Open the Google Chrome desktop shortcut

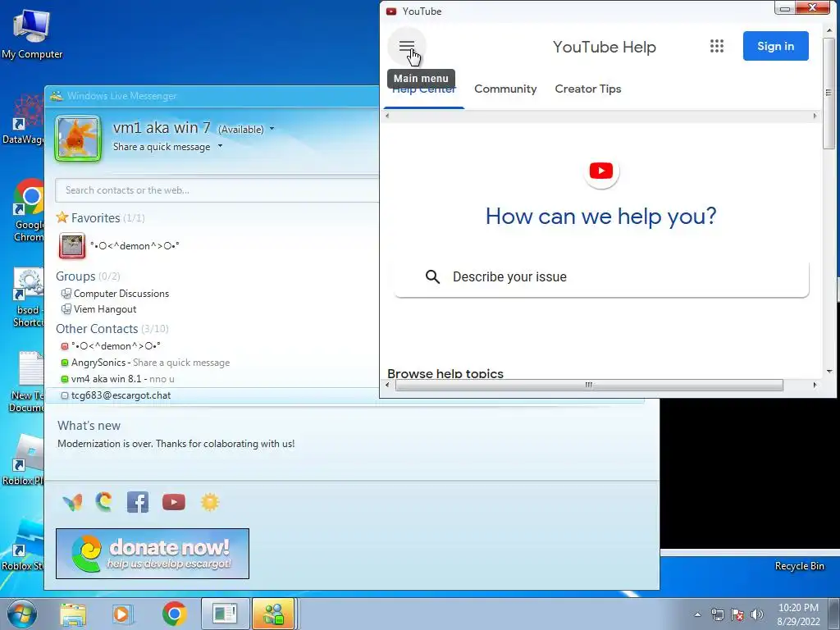pos(29,211)
